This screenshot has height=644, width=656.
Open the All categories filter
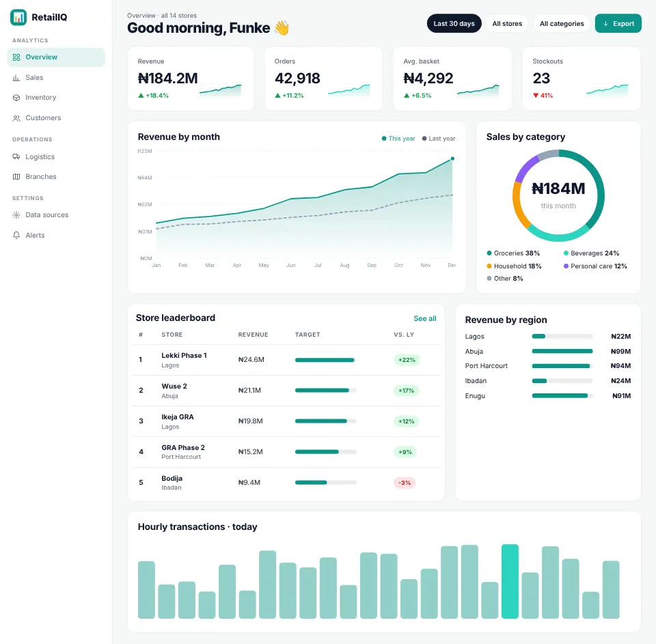pos(562,24)
